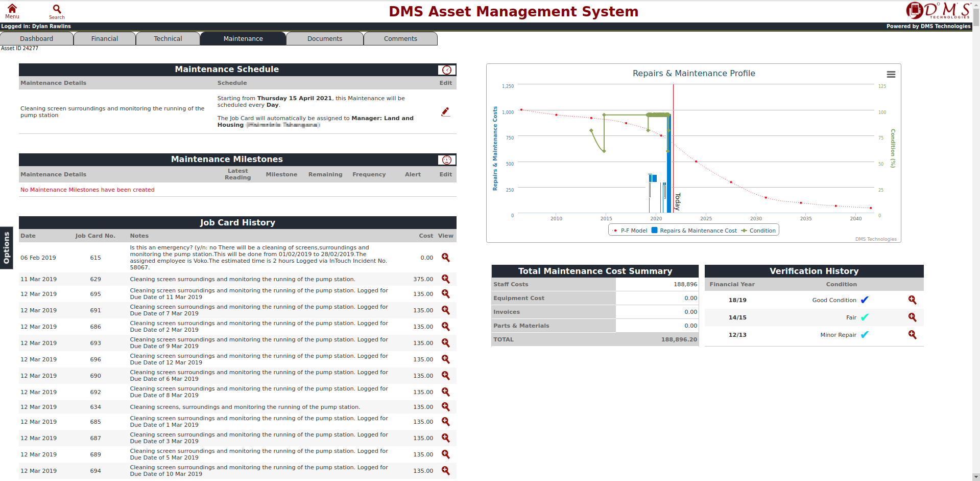Click the Maintenance Schedule clock icon
Image resolution: width=980 pixels, height=481 pixels.
pyautogui.click(x=447, y=70)
